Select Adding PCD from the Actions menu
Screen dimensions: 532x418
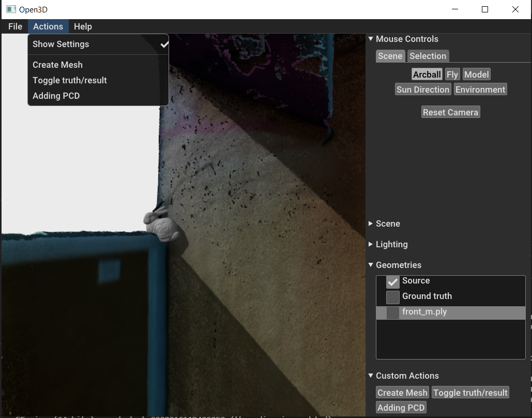pyautogui.click(x=56, y=96)
